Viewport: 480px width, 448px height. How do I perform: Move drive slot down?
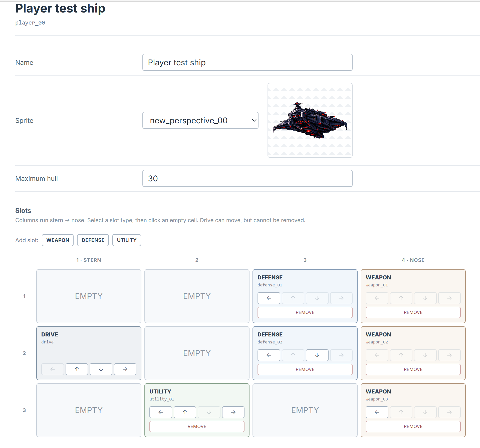[x=101, y=369]
